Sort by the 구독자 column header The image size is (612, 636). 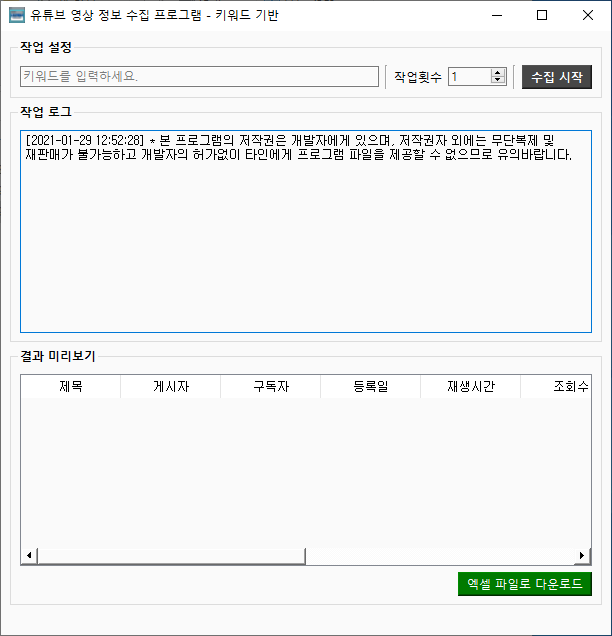(x=271, y=387)
